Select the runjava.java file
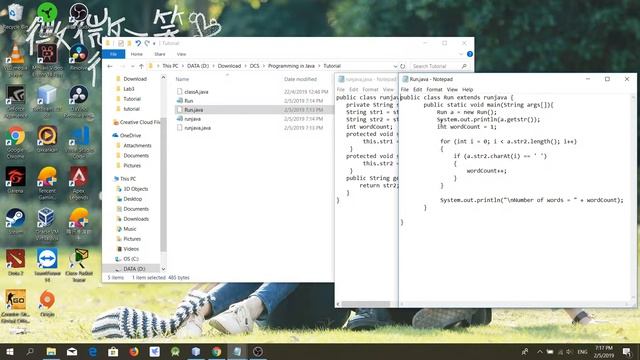The image size is (640, 360). click(x=194, y=128)
